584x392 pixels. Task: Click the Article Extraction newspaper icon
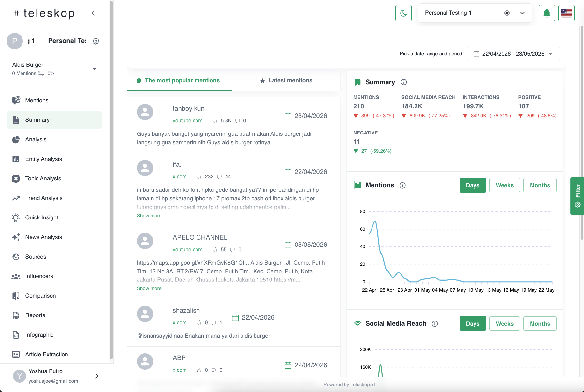click(x=16, y=354)
